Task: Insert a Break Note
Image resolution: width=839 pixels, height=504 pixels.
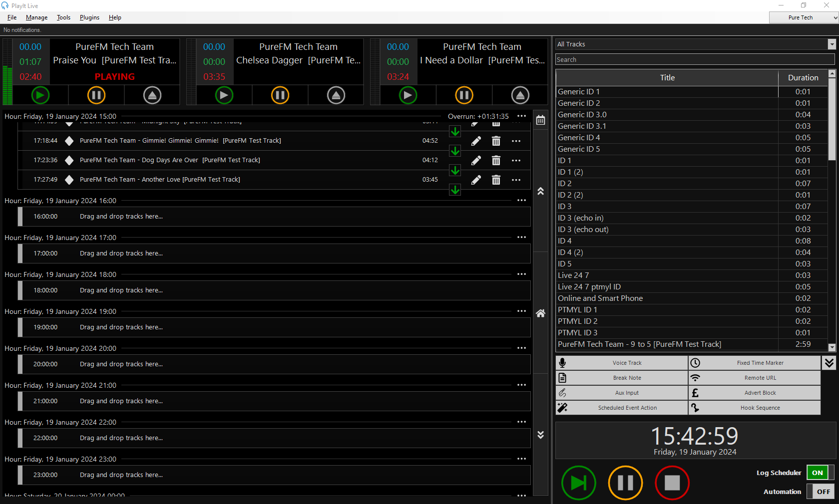Action: pyautogui.click(x=622, y=378)
